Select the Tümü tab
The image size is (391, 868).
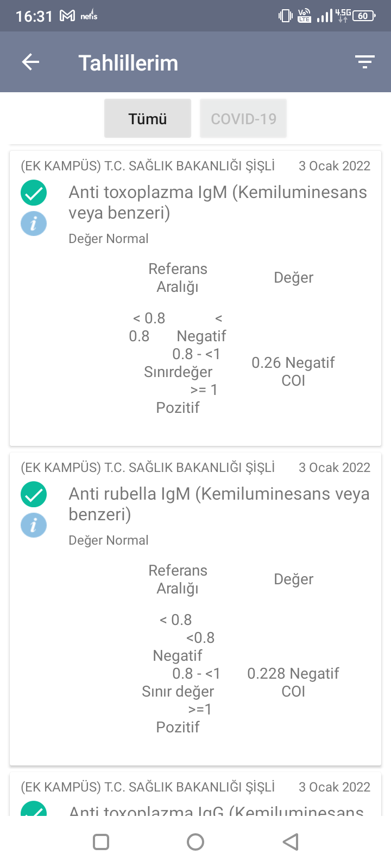148,118
